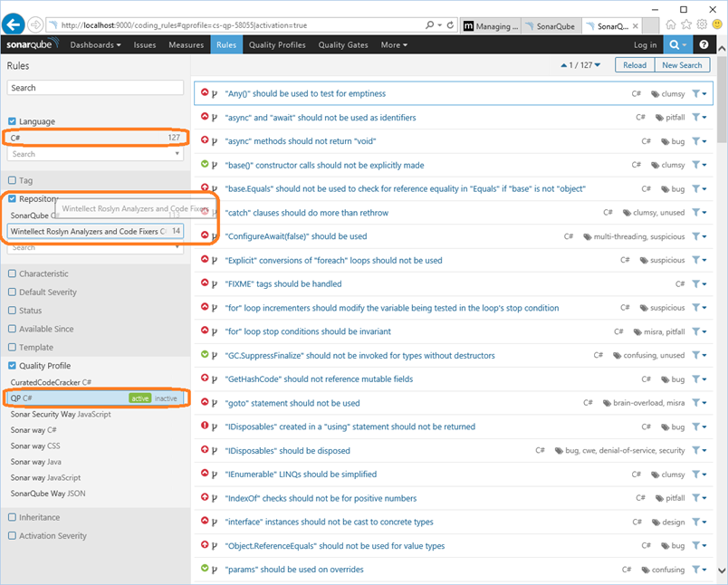This screenshot has height=585, width=728.
Task: Open the More dropdown menu
Action: [x=394, y=45]
